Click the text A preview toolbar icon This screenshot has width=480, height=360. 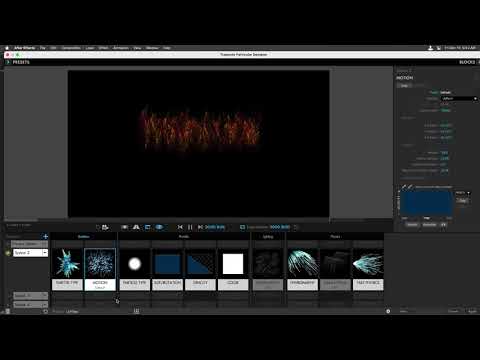click(x=136, y=227)
